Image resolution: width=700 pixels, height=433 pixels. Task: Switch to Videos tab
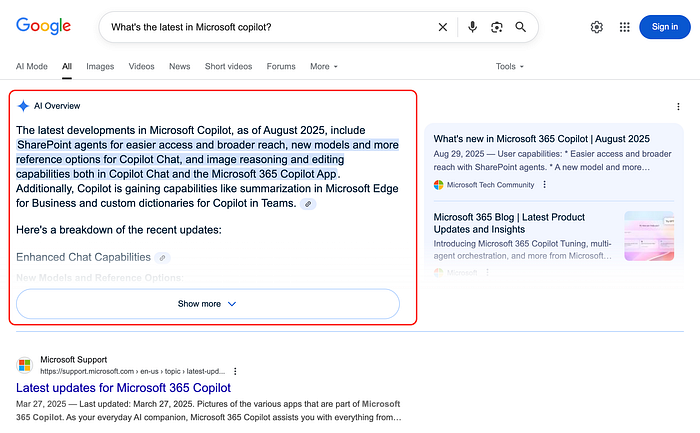pos(142,67)
